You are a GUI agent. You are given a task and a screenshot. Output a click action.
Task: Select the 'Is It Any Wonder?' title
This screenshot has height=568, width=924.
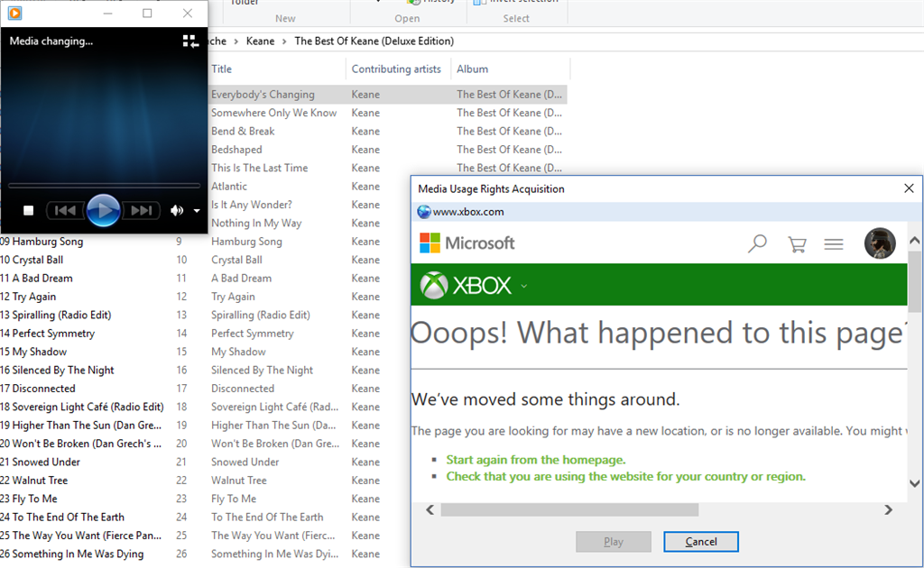pos(252,205)
